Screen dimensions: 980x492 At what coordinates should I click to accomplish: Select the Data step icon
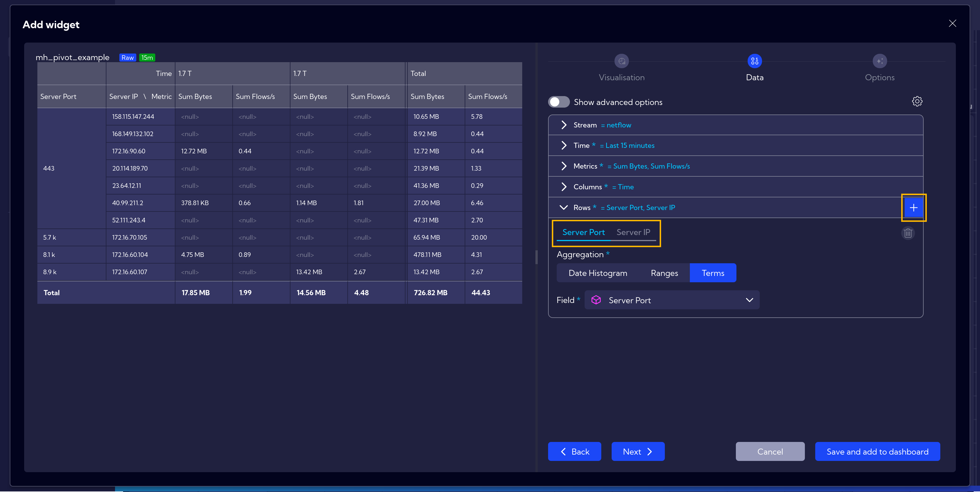pos(754,61)
